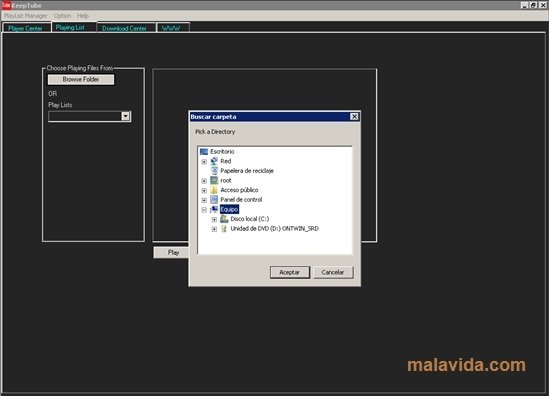Click the Acceso público folder icon
The width and height of the screenshot is (549, 396).
[214, 190]
